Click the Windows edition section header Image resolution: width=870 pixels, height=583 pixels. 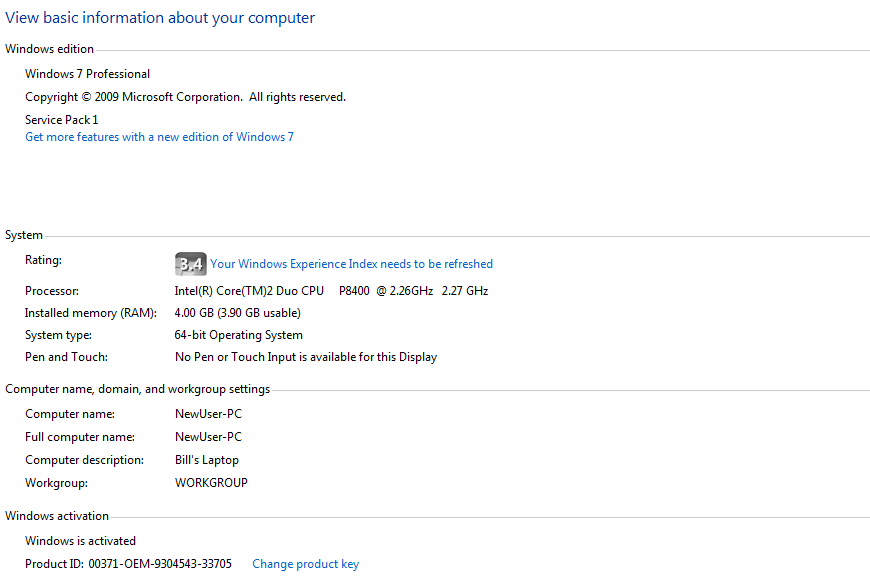(x=49, y=49)
